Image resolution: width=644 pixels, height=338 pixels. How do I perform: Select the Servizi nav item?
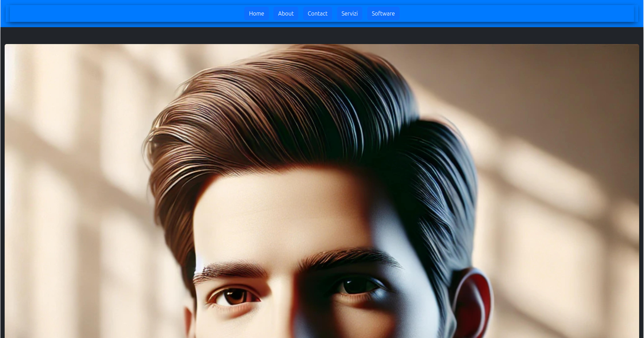(349, 14)
